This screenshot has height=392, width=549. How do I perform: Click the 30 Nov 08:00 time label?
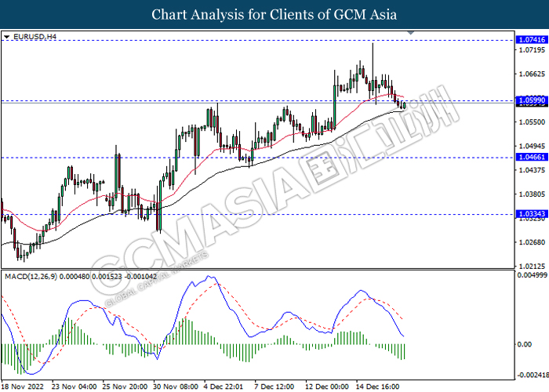[x=176, y=387]
